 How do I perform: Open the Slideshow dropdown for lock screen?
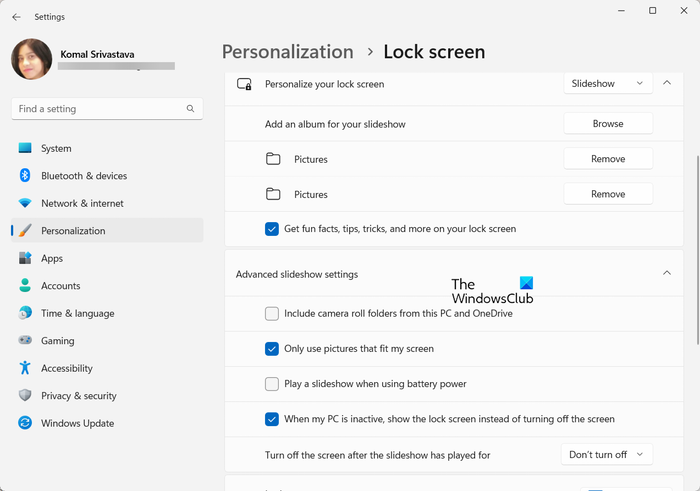pyautogui.click(x=608, y=84)
